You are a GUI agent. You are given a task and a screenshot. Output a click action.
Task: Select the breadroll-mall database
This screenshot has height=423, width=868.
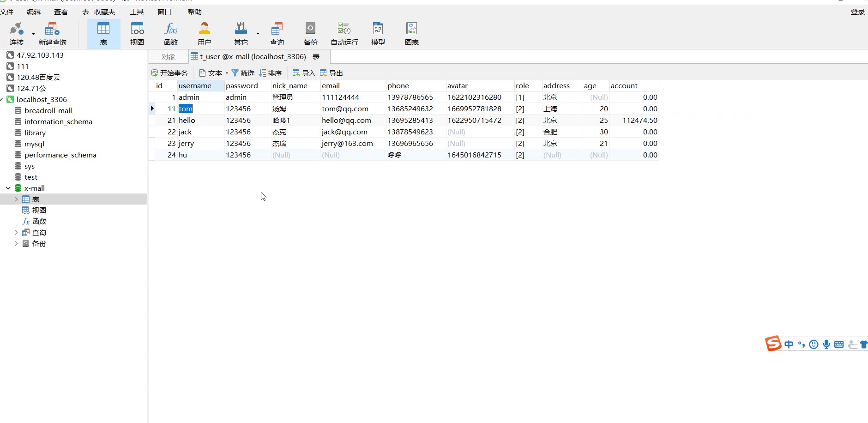pyautogui.click(x=48, y=111)
